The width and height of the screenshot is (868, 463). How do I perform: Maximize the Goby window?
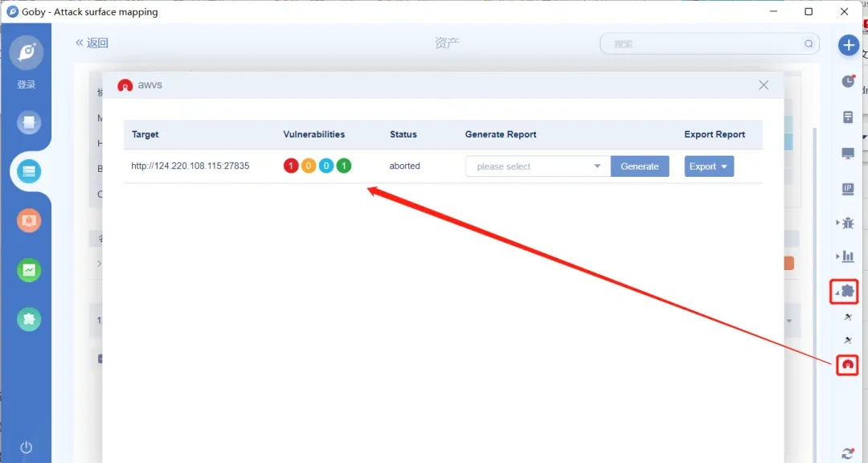(x=809, y=11)
